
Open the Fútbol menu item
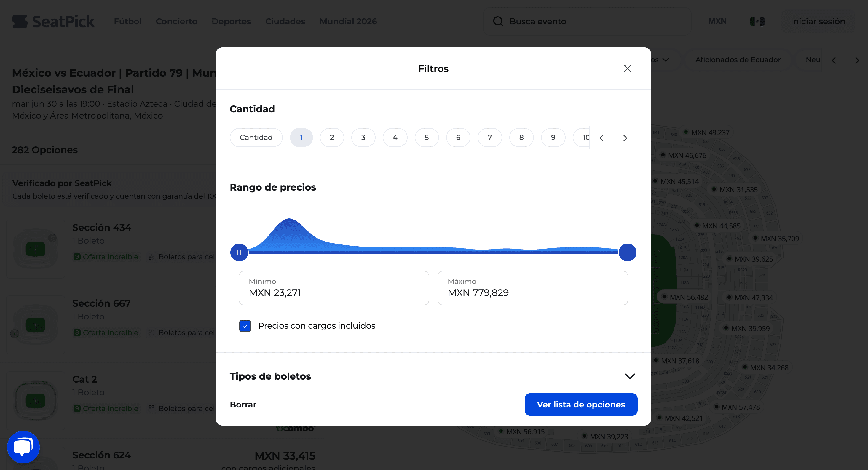127,21
